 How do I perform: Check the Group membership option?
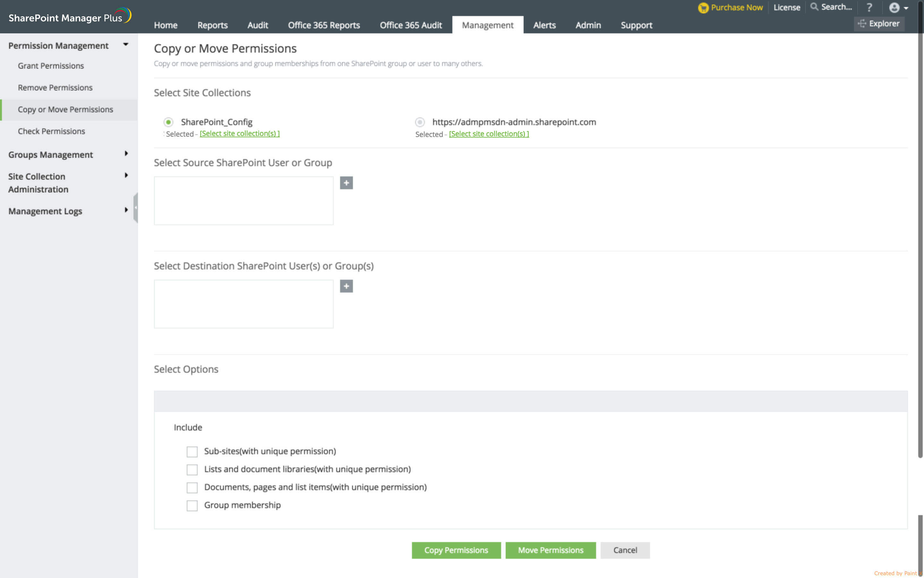[192, 506]
